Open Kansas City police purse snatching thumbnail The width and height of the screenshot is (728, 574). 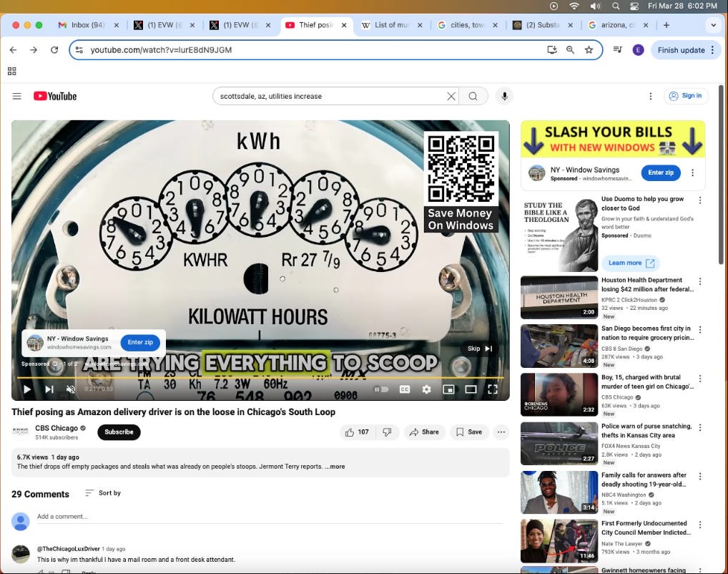point(559,444)
